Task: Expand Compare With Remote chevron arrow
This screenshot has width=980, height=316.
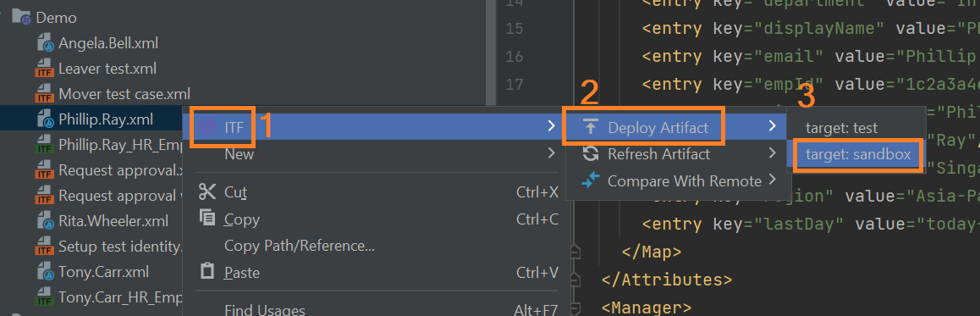Action: (x=773, y=180)
